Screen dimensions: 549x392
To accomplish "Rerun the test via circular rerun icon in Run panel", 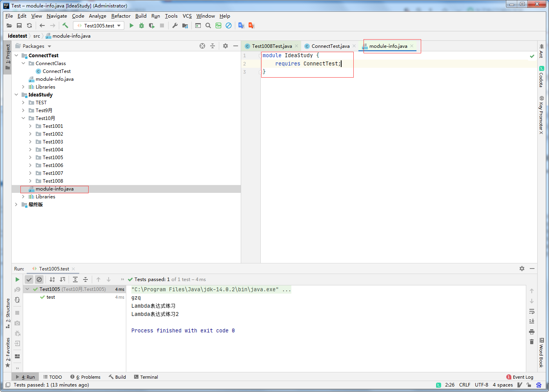I will (x=17, y=300).
